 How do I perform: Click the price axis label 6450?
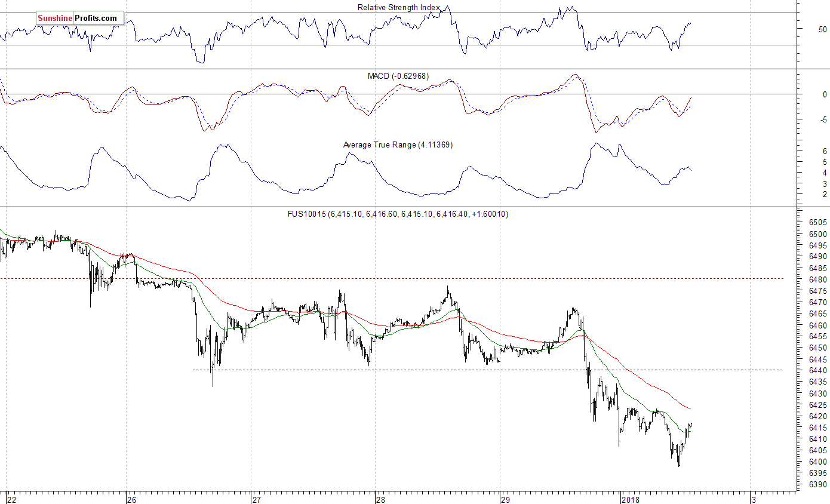(x=818, y=348)
